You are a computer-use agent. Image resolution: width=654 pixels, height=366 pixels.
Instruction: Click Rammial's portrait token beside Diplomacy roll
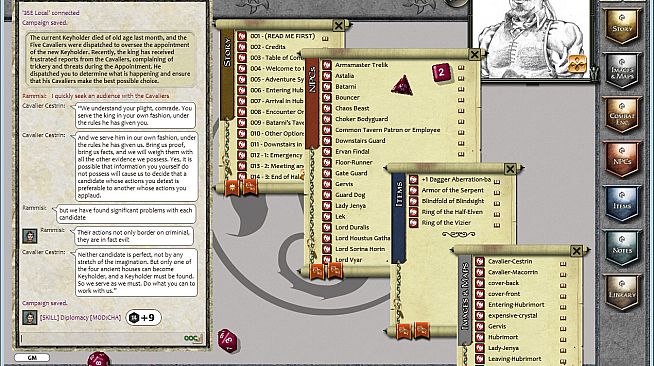click(x=30, y=318)
